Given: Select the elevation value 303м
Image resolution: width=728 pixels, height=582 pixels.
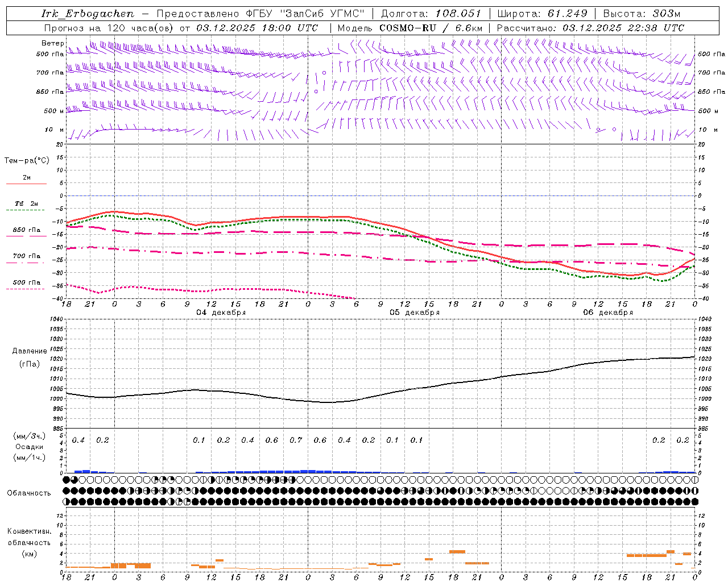Looking at the screenshot, I should pyautogui.click(x=666, y=14).
